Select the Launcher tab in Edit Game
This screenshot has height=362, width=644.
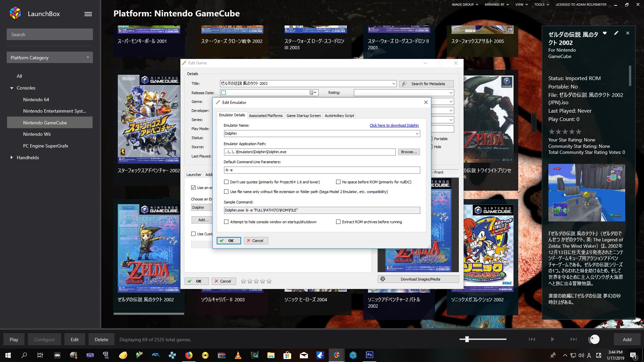click(x=194, y=175)
